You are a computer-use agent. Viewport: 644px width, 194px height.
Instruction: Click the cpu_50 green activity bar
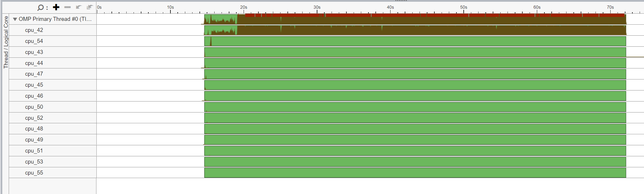[x=415, y=107]
